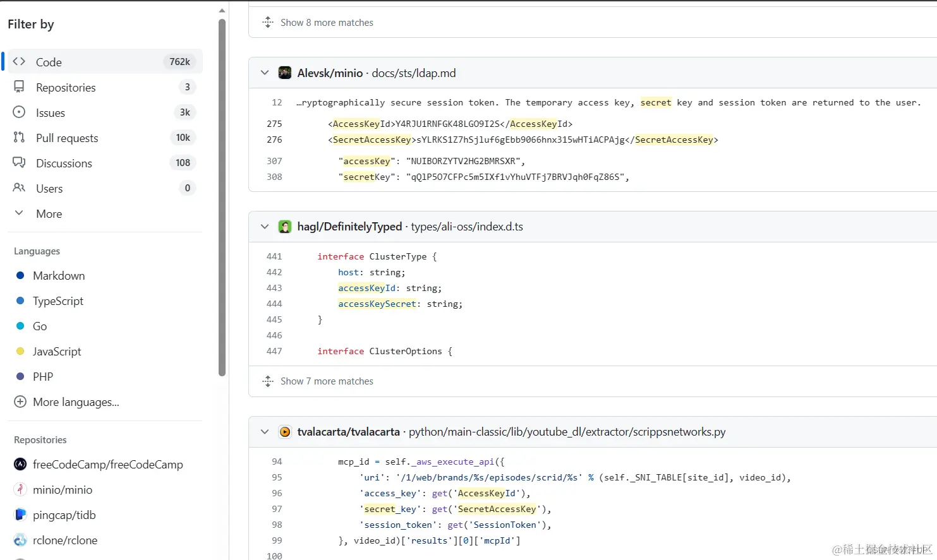This screenshot has height=560, width=937.
Task: Open hagl/DefinitelyTyped repository link
Action: pyautogui.click(x=349, y=227)
